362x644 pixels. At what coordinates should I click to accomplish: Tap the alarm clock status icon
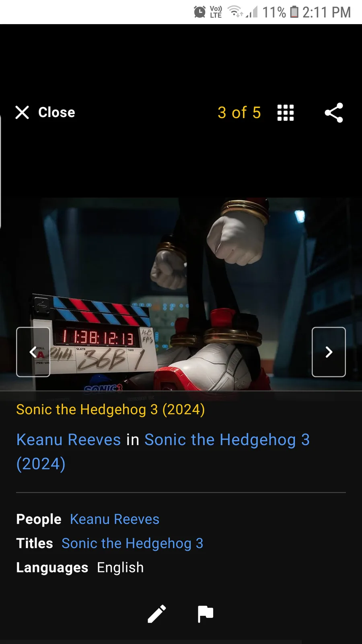(200, 12)
